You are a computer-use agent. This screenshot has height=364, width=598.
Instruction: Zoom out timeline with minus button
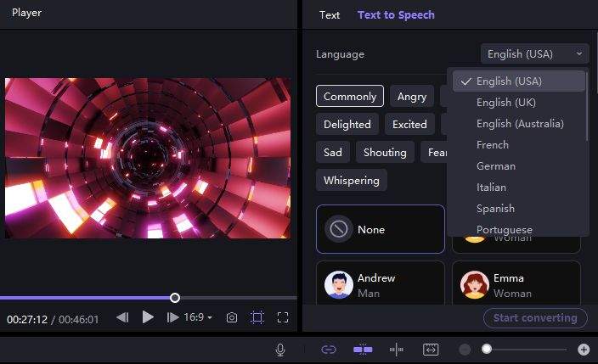(465, 350)
